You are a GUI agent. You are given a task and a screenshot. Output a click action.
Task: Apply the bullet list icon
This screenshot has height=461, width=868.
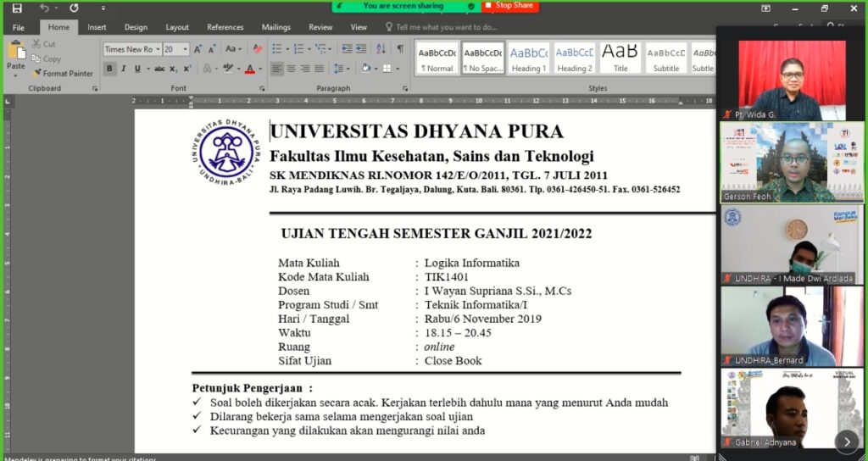[x=278, y=49]
